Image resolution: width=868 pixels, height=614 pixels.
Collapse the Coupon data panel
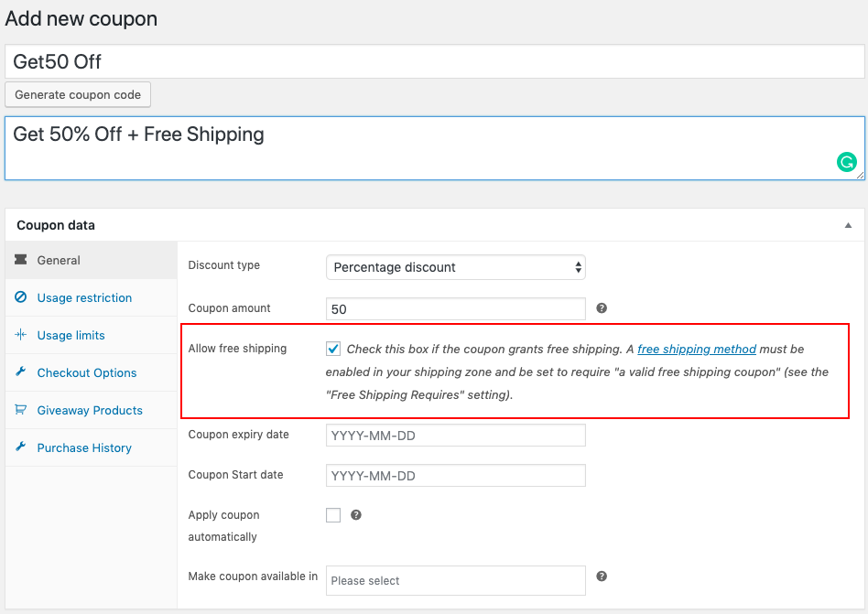[x=848, y=225]
